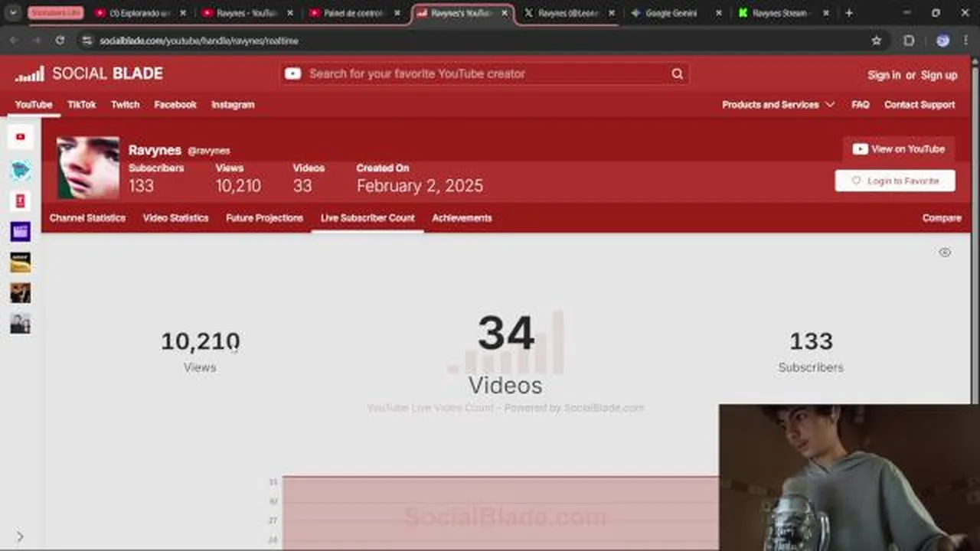Select the YouTube platform tab
Image resolution: width=980 pixels, height=551 pixels.
(34, 105)
